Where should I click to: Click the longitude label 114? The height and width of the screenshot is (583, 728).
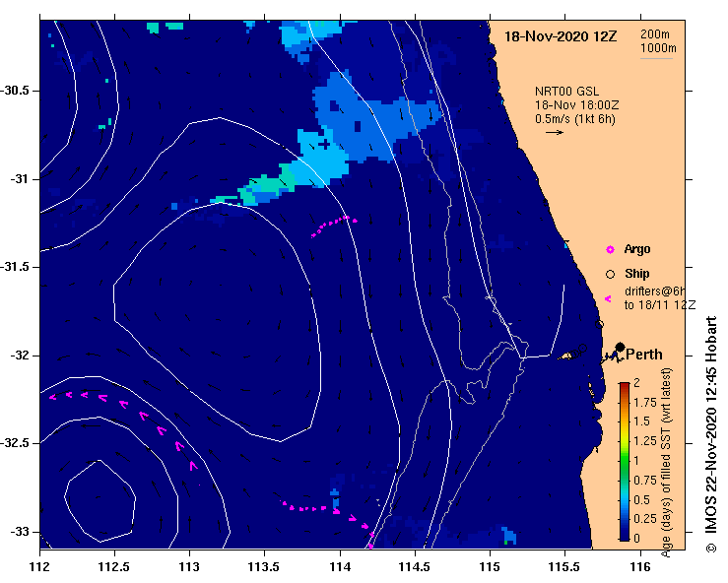pyautogui.click(x=340, y=567)
